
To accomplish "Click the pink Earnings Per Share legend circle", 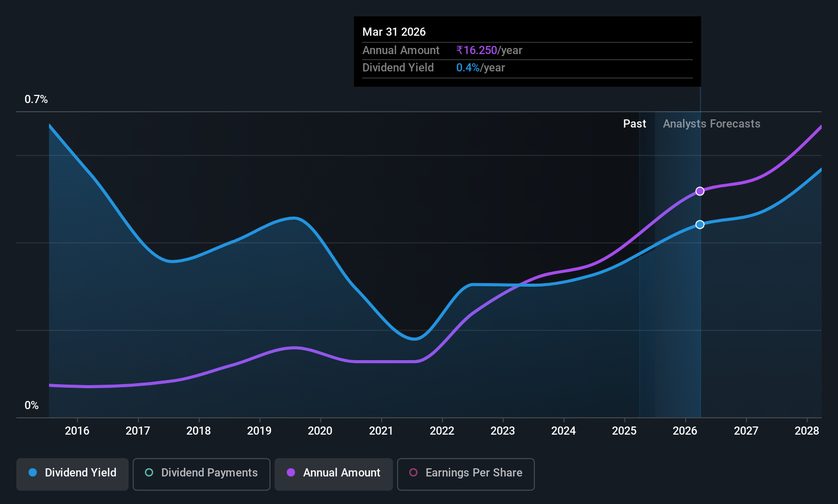I will [413, 472].
